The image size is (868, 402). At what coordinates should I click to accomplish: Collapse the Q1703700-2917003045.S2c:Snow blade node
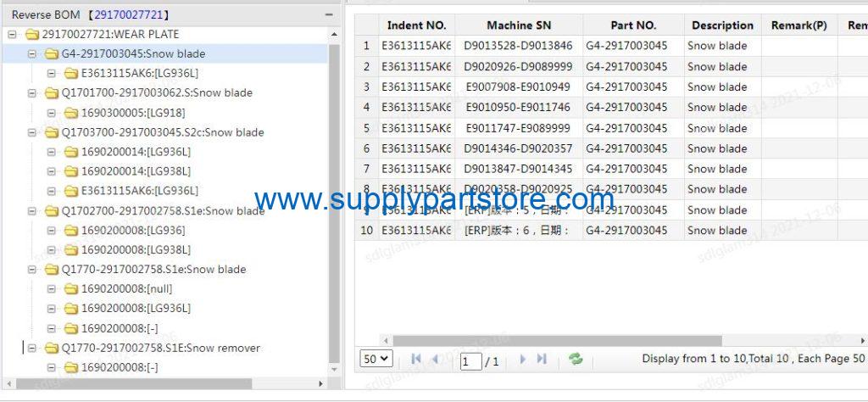tap(32, 132)
